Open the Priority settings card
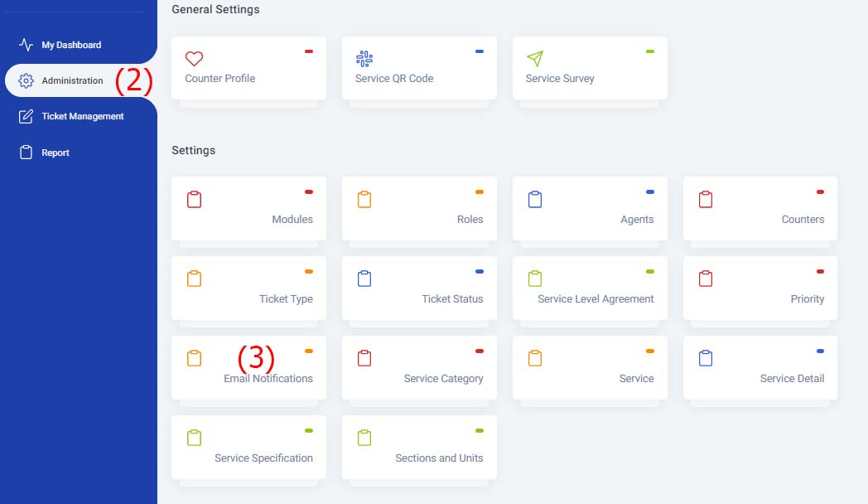This screenshot has width=868, height=504. 760,288
